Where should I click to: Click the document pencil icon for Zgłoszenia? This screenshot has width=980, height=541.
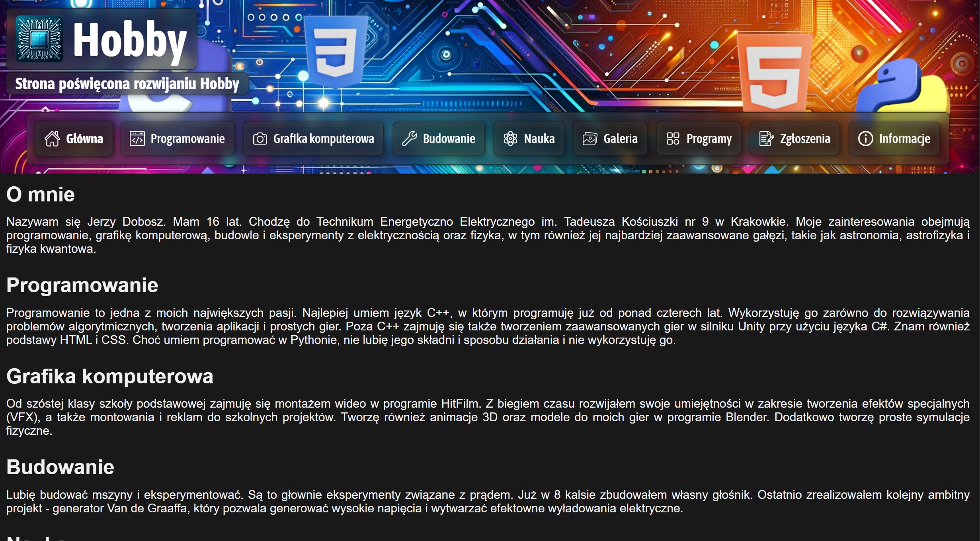(x=766, y=139)
